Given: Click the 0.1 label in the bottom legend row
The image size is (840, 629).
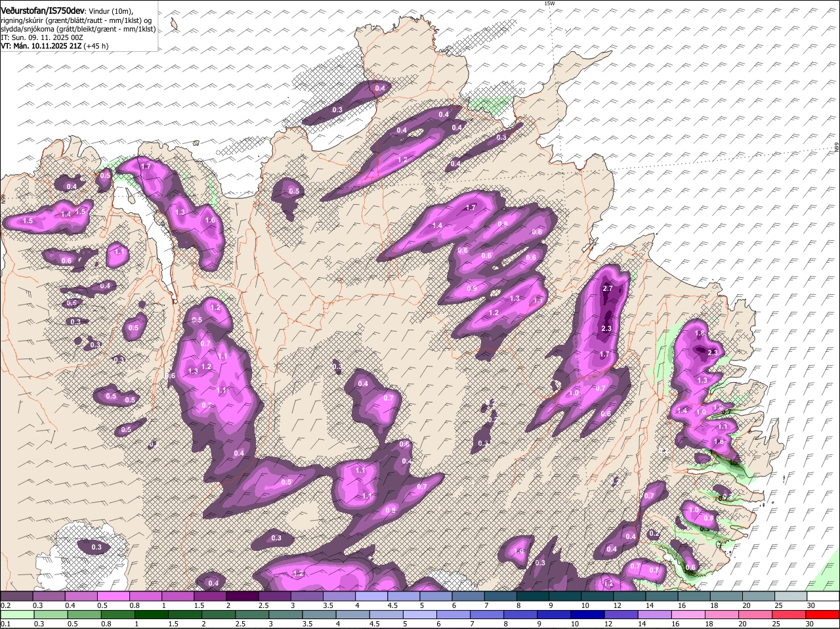Looking at the screenshot, I should (5, 624).
